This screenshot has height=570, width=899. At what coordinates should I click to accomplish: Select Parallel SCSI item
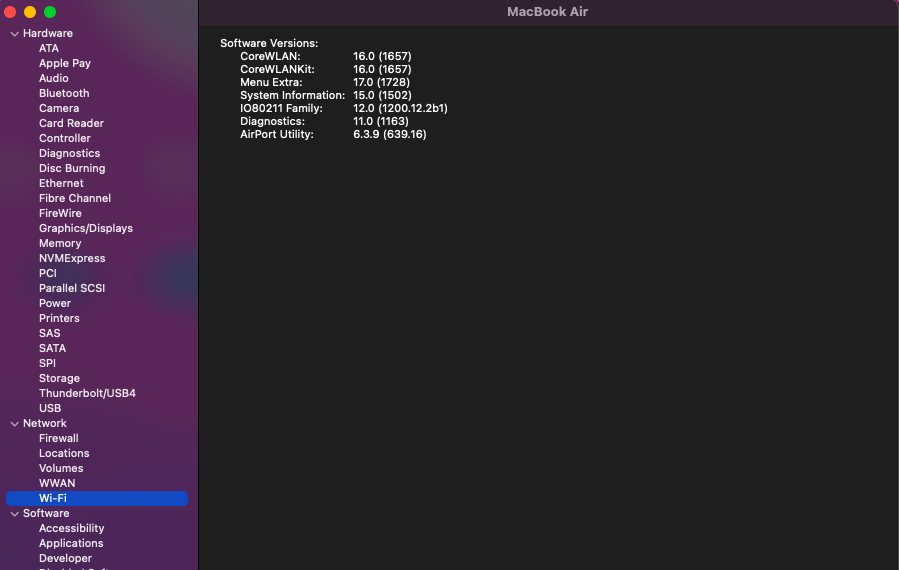point(72,288)
